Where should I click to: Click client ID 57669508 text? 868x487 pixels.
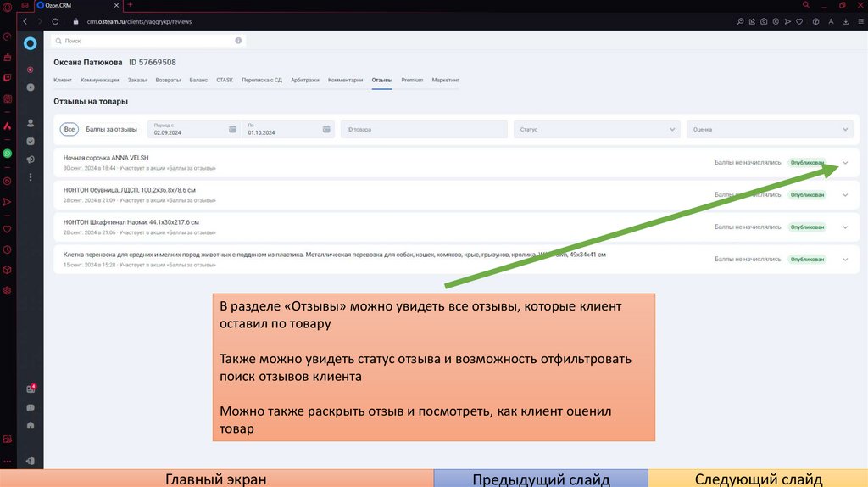[153, 63]
